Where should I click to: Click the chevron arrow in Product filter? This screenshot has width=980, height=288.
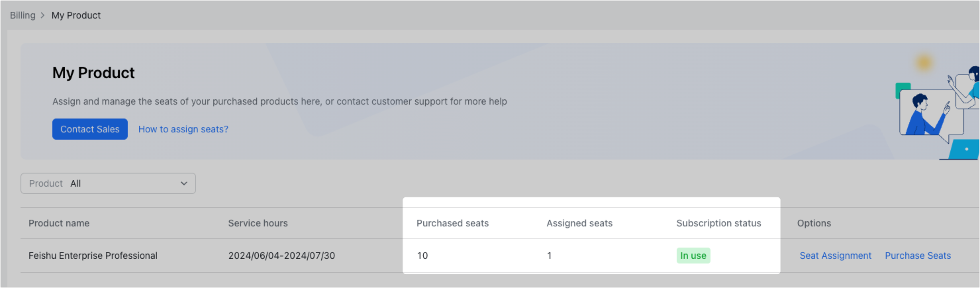[x=184, y=183]
